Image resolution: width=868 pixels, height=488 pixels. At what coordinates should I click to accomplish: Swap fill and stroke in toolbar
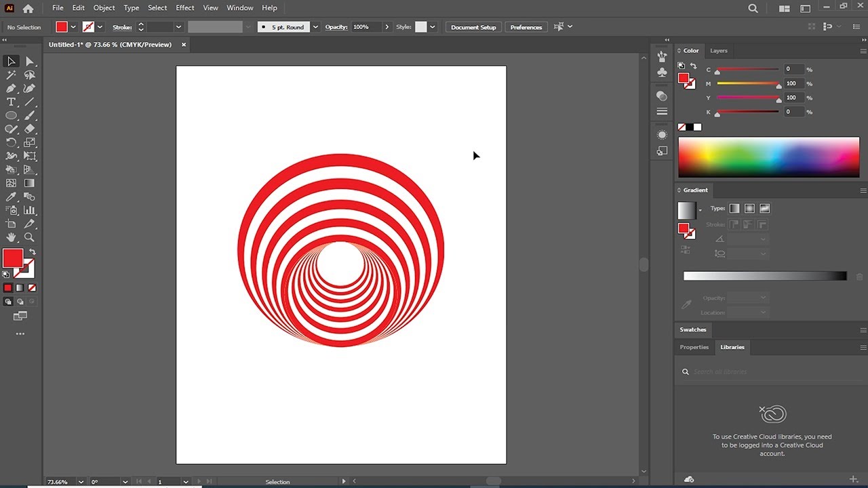[33, 252]
